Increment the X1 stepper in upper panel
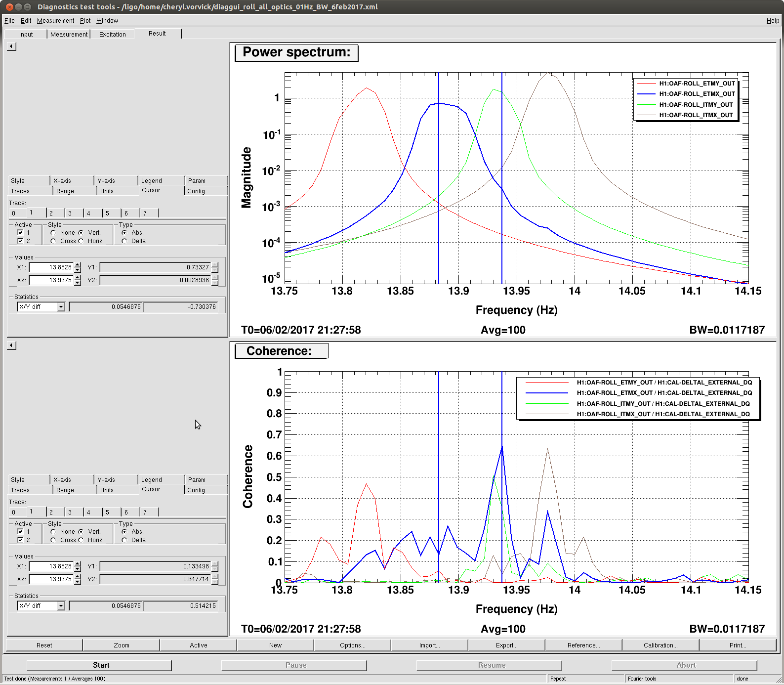Viewport: 784px width, 685px height. click(x=78, y=265)
